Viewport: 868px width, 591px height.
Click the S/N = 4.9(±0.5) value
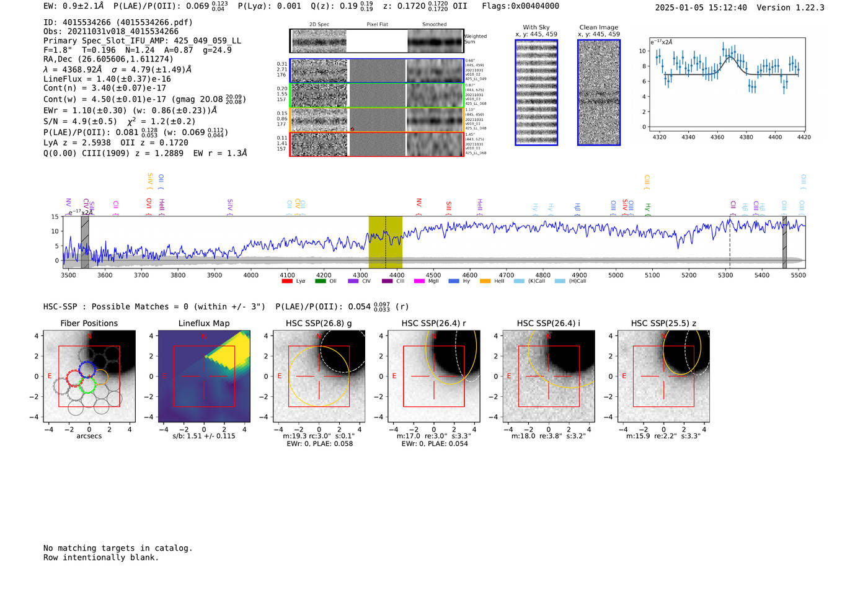80,122
